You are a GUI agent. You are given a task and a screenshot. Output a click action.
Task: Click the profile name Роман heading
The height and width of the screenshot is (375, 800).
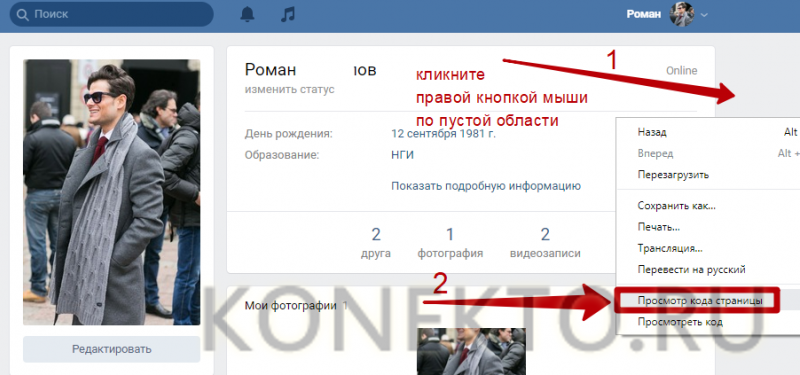tap(270, 70)
